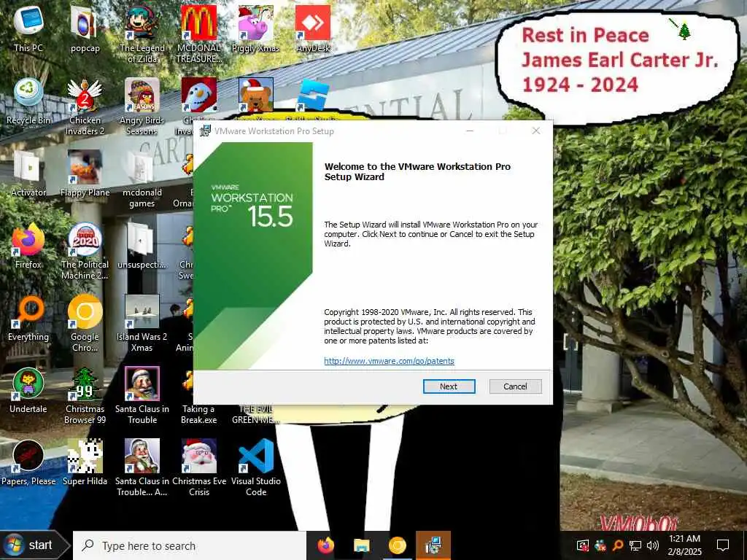Select the AnyDesk desktop shortcut
Screen dimensions: 747x560
312,28
